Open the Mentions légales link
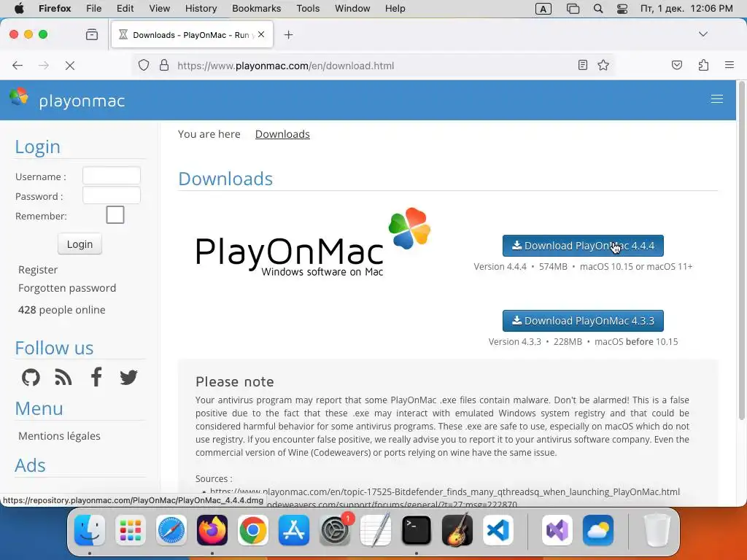747x560 pixels. [x=59, y=436]
